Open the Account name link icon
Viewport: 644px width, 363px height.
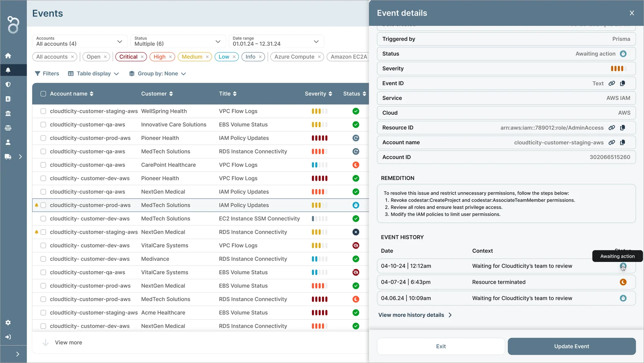(x=612, y=142)
